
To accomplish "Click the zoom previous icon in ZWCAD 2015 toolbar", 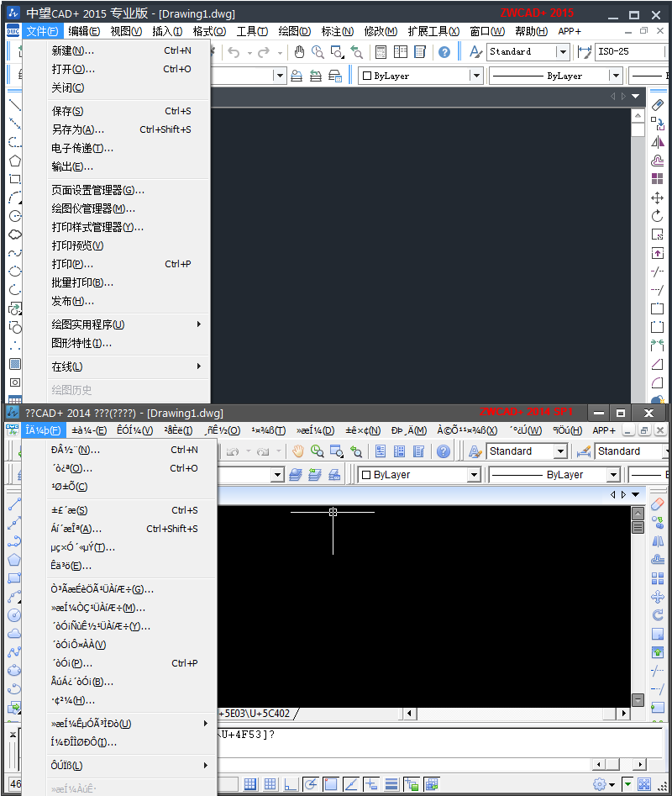I will [x=356, y=52].
